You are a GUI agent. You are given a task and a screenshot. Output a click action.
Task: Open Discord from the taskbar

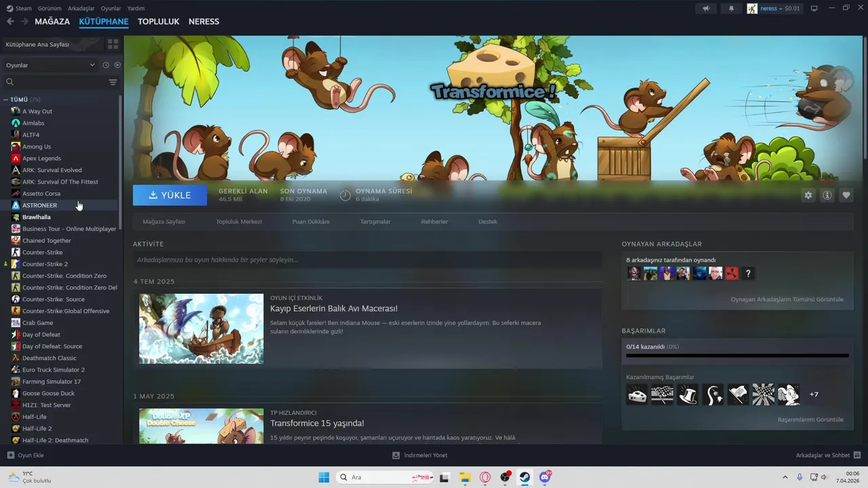[545, 477]
